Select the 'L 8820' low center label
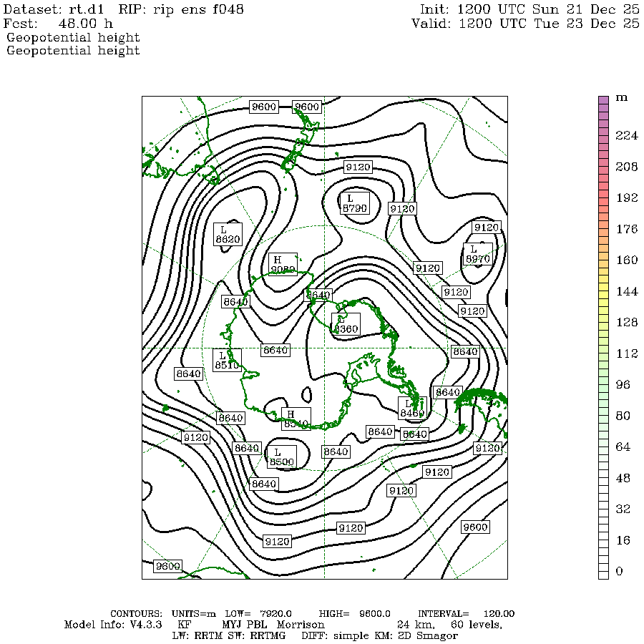Image resolution: width=644 pixels, height=644 pixels. (x=228, y=235)
